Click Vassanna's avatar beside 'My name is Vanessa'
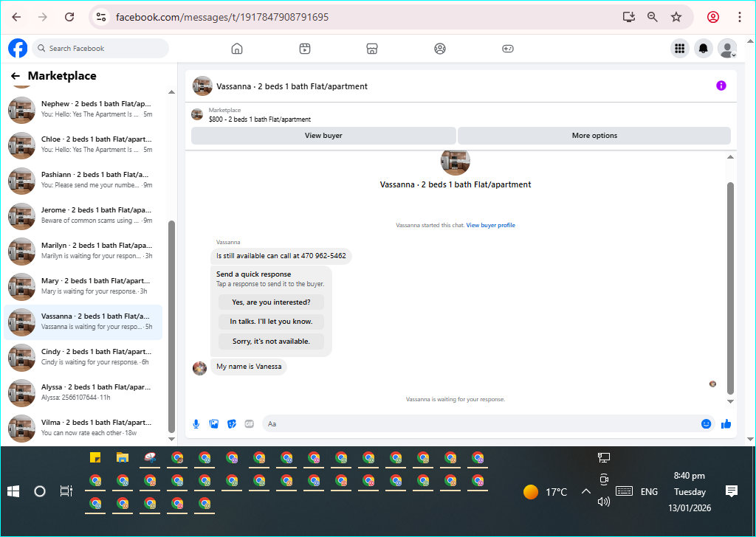The image size is (756, 537). tap(199, 368)
